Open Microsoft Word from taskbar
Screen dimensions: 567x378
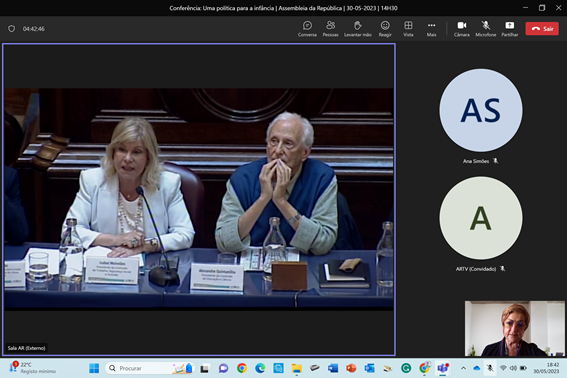pyautogui.click(x=333, y=368)
